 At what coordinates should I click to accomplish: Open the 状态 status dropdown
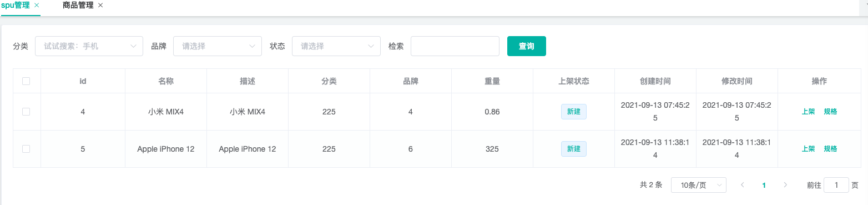[336, 46]
